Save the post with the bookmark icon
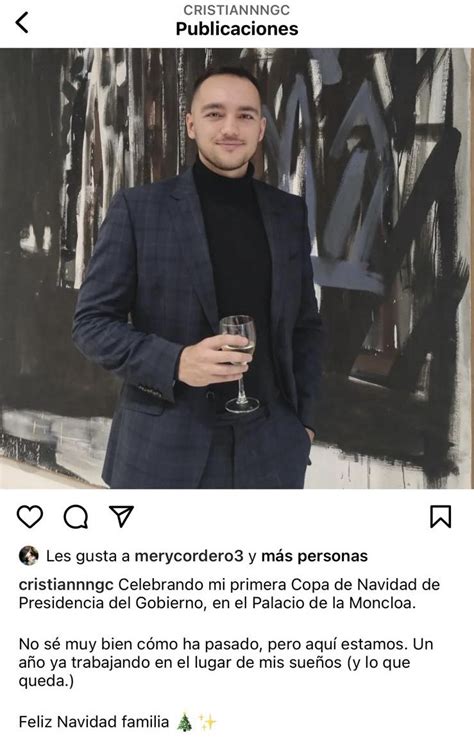The image size is (474, 737). click(441, 516)
